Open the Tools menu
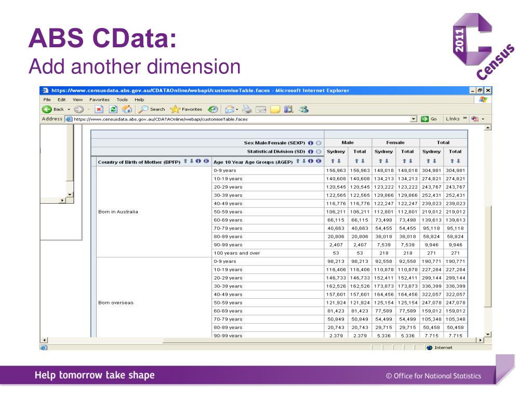The height and width of the screenshot is (399, 532). click(x=122, y=99)
